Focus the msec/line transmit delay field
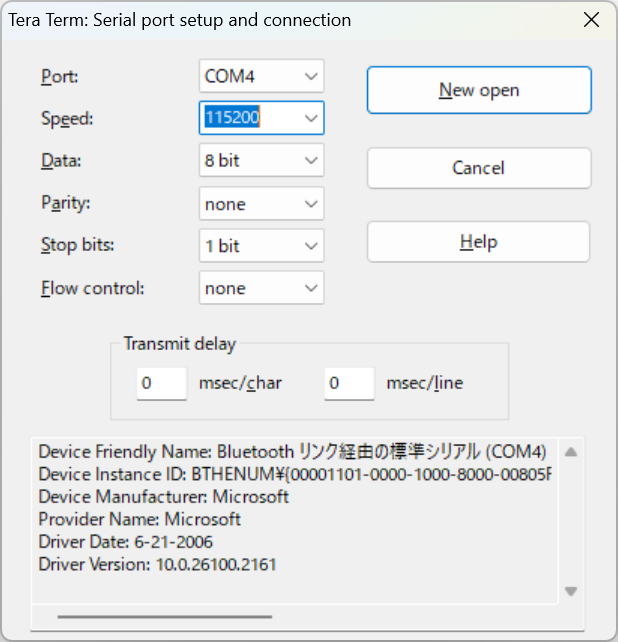 pyautogui.click(x=349, y=383)
